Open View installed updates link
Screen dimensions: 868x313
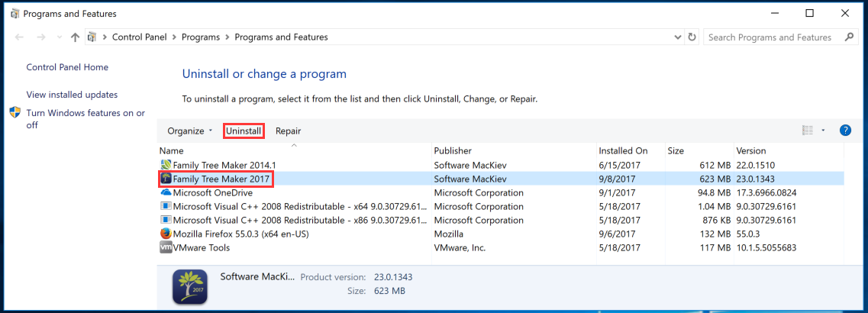[72, 95]
